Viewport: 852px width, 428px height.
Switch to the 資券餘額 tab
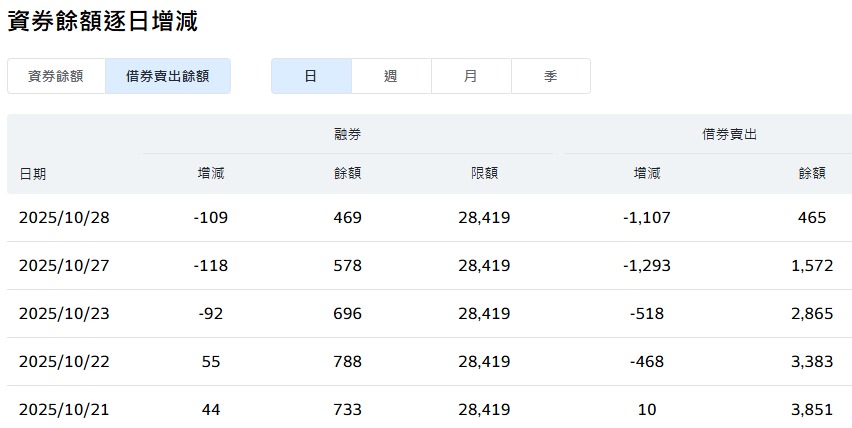[x=56, y=76]
